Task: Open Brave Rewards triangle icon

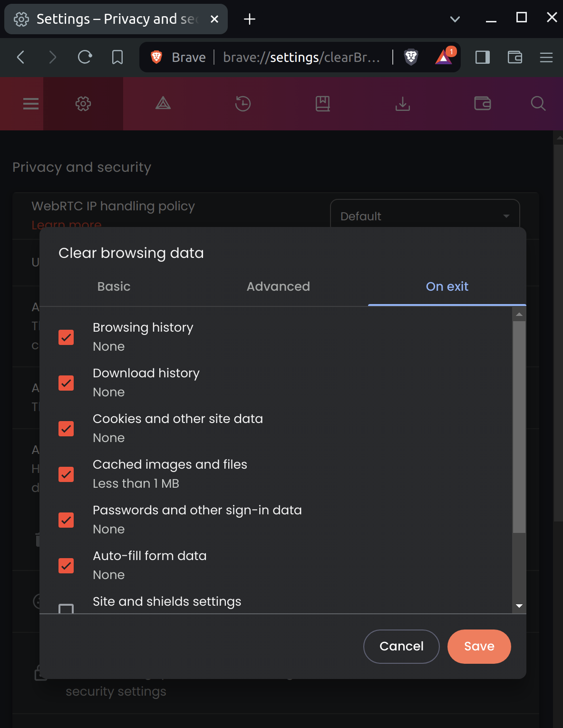Action: pos(444,58)
